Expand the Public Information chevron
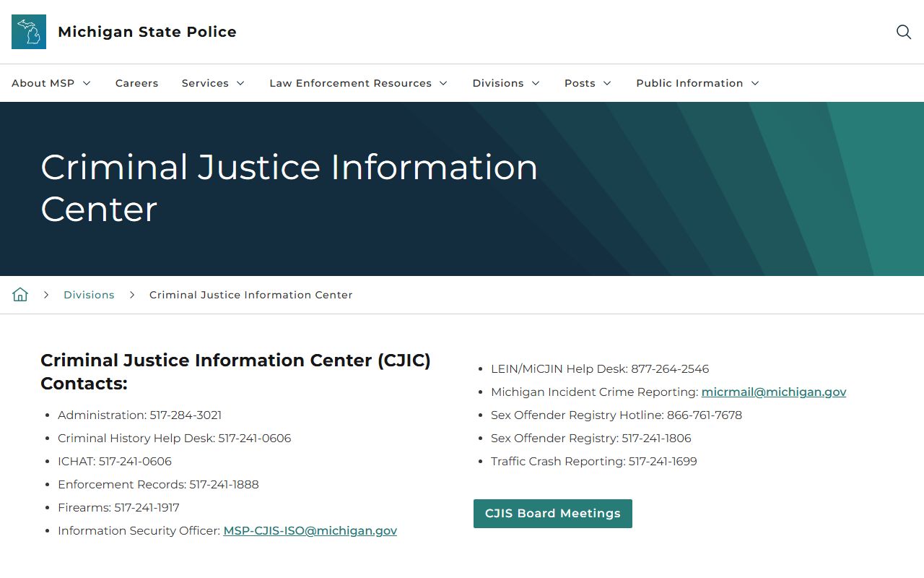 point(755,83)
